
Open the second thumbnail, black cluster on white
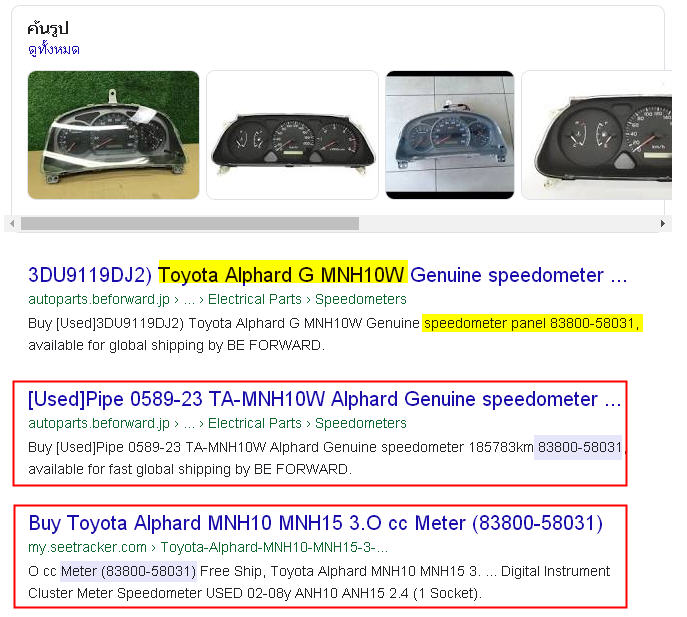coord(292,135)
